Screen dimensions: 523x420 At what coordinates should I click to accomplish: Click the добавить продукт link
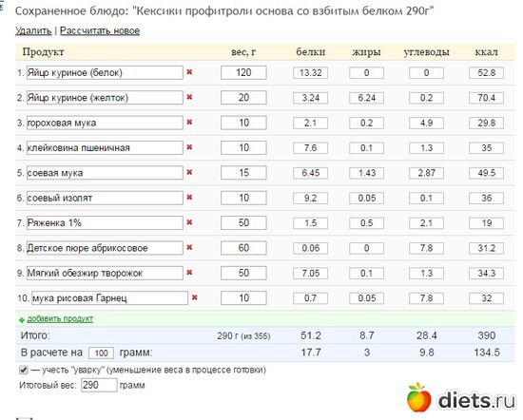point(60,318)
